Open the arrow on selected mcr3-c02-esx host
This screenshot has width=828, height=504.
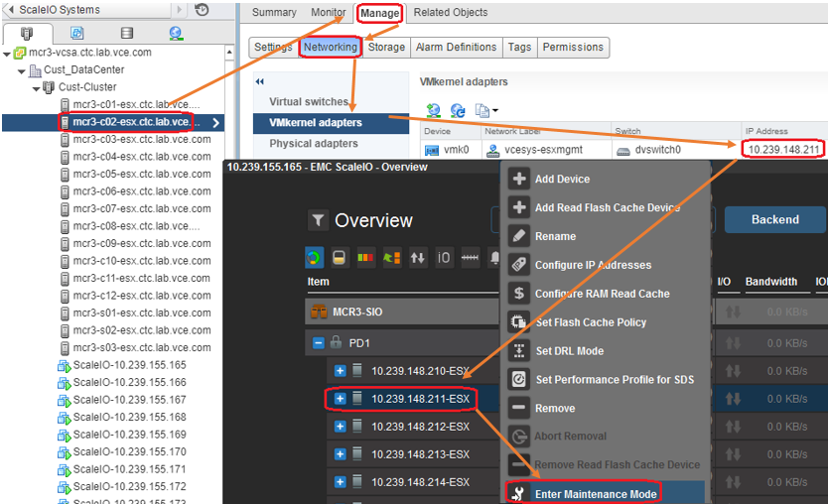[x=216, y=122]
